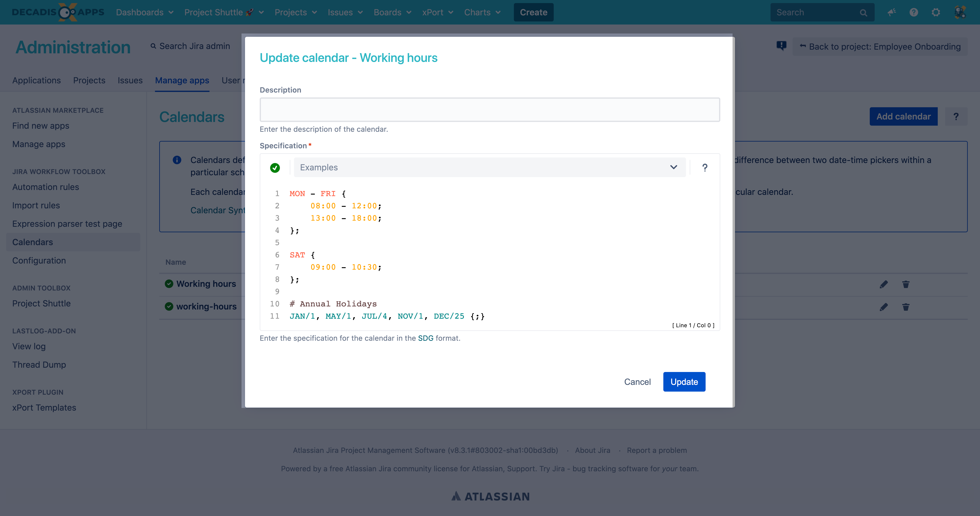980x516 pixels.
Task: Open Configuration in the sidebar
Action: click(39, 261)
